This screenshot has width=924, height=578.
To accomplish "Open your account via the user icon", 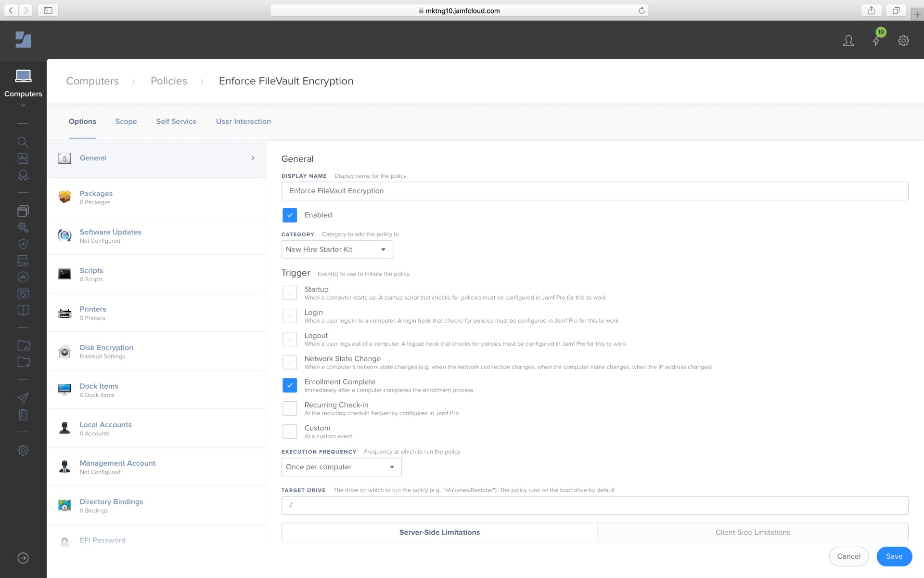I will tap(848, 40).
